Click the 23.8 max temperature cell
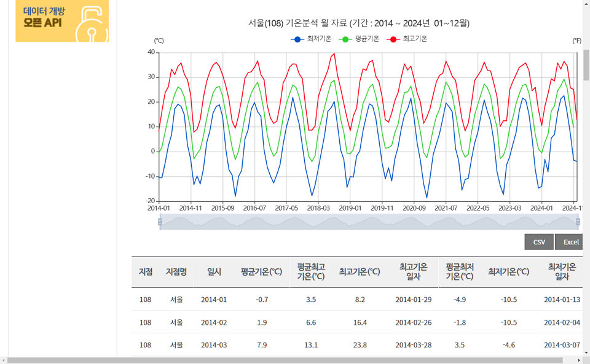590x364 pixels. (x=360, y=345)
